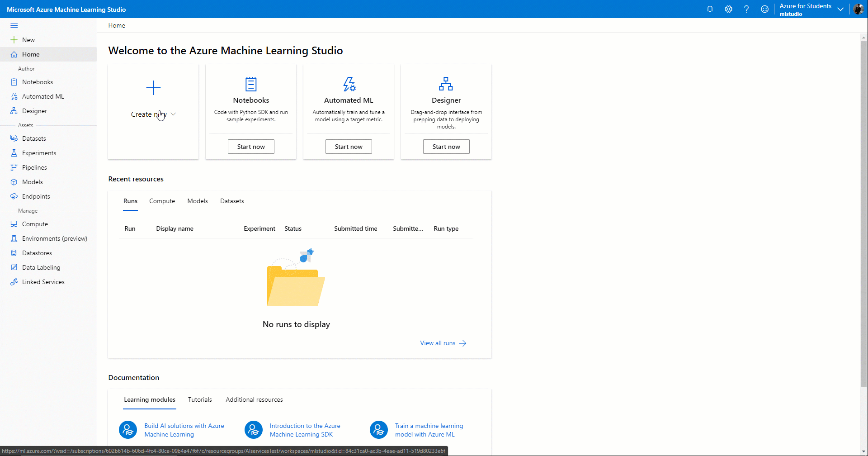
Task: Click the Notebooks card document icon
Action: point(251,84)
